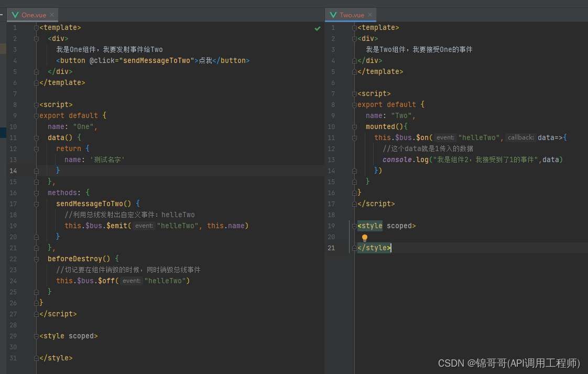Fold the sendMessageToTwo() method in One.vue
The image size is (588, 374).
pyautogui.click(x=36, y=204)
